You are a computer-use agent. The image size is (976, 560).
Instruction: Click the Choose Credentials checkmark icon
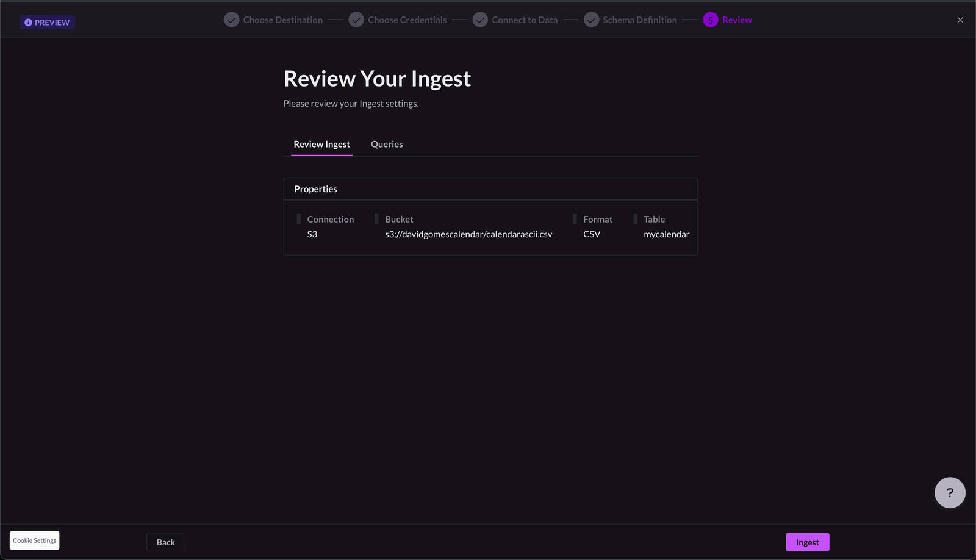pyautogui.click(x=356, y=20)
